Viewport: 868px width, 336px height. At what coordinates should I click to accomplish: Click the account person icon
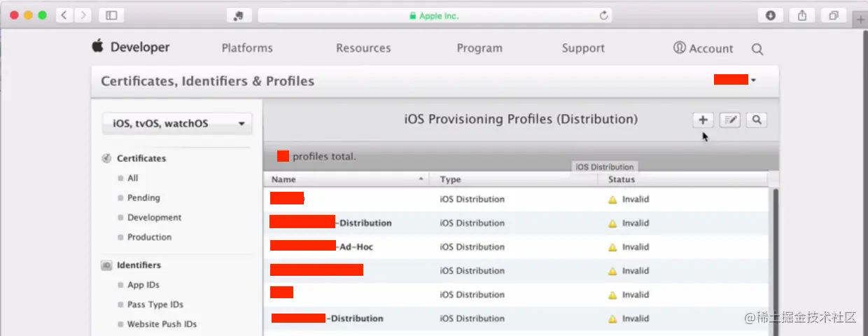(679, 48)
